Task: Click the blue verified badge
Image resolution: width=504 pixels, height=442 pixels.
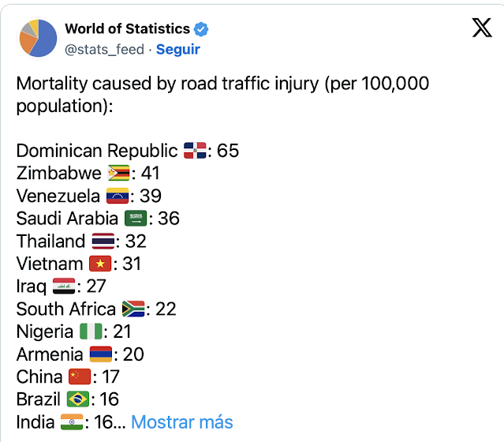Action: pyautogui.click(x=201, y=29)
